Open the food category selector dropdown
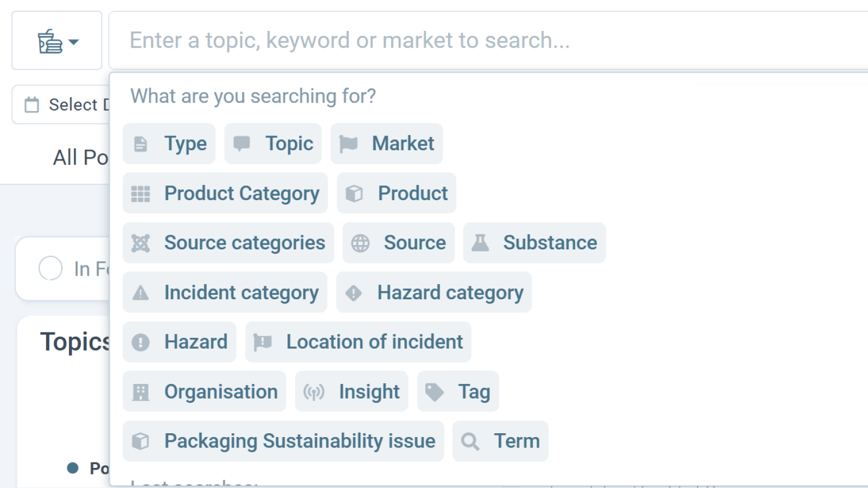This screenshot has height=488, width=868. pos(57,41)
